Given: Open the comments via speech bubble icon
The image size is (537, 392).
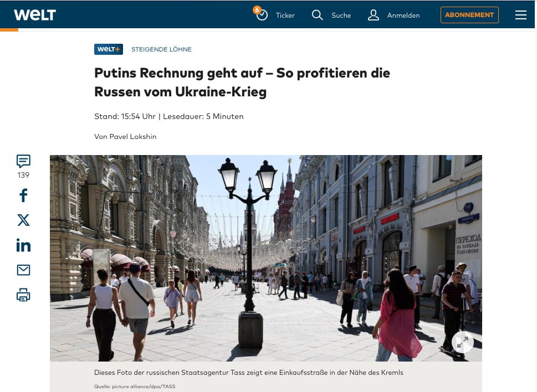Looking at the screenshot, I should (23, 161).
